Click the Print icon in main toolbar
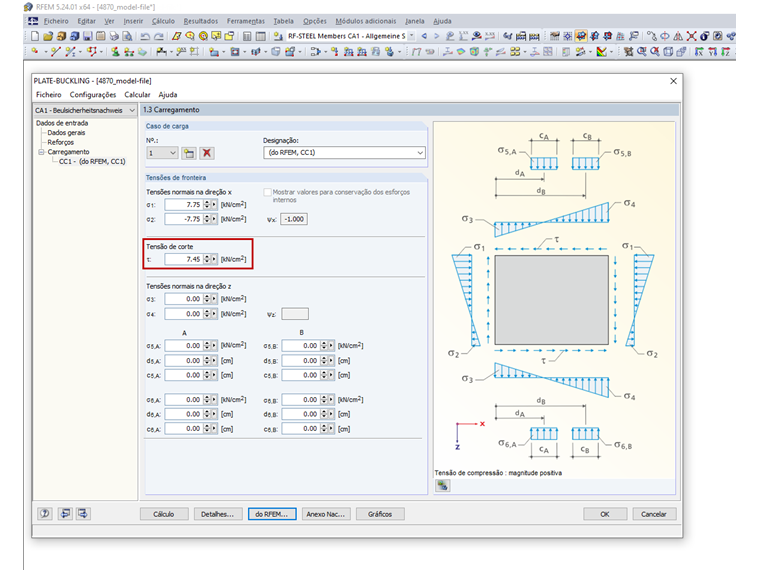This screenshot has height=570, width=760. click(x=114, y=36)
